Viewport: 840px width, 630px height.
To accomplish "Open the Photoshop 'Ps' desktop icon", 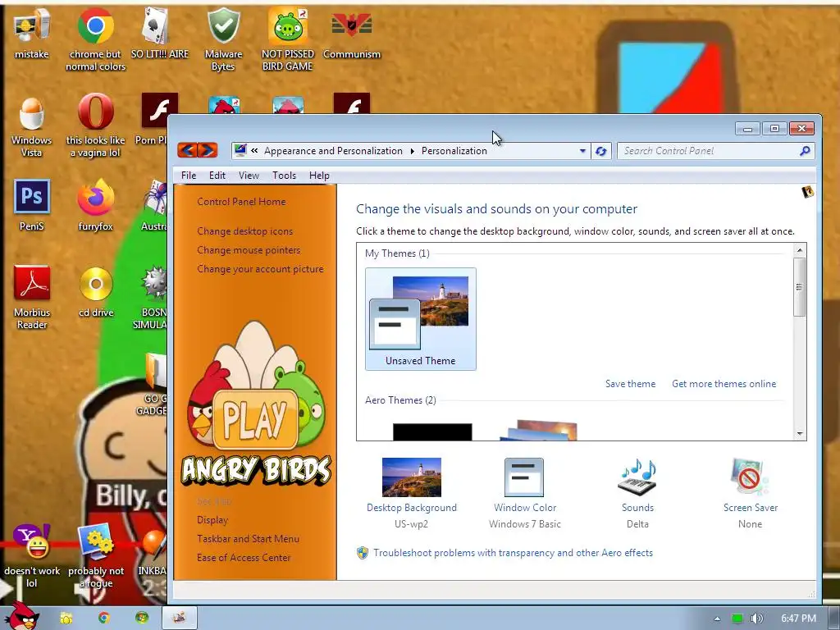I will [32, 205].
